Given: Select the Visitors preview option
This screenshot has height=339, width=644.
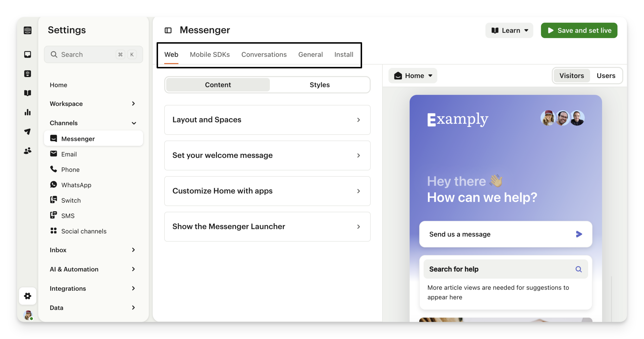Looking at the screenshot, I should [x=572, y=76].
